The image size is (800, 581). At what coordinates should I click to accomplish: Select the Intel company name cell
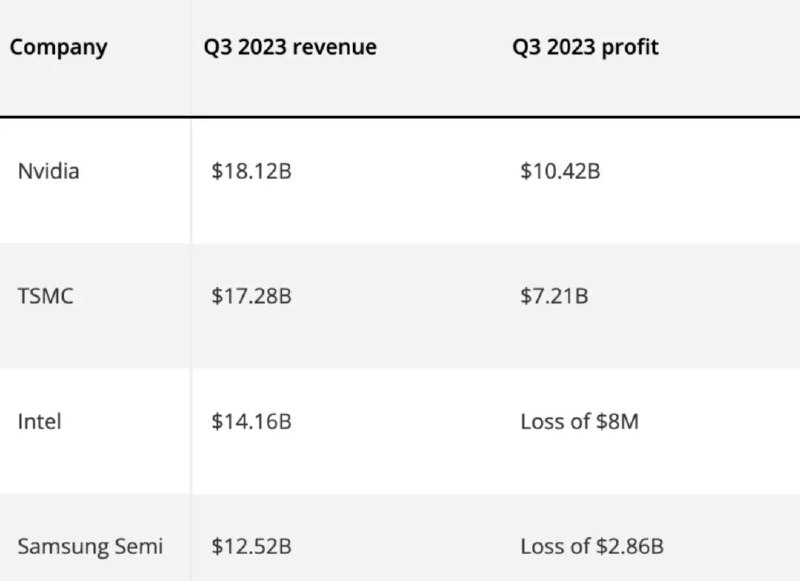[39, 421]
